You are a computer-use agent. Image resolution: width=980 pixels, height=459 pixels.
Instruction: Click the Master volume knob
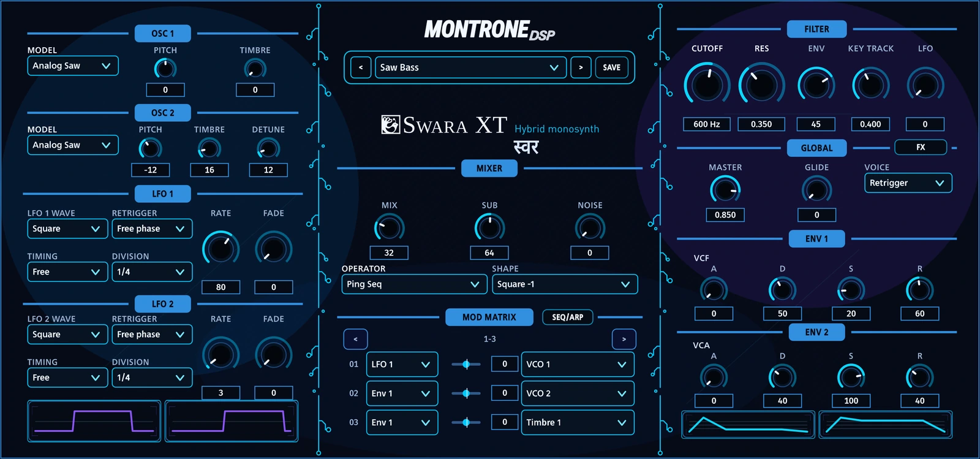pos(725,190)
